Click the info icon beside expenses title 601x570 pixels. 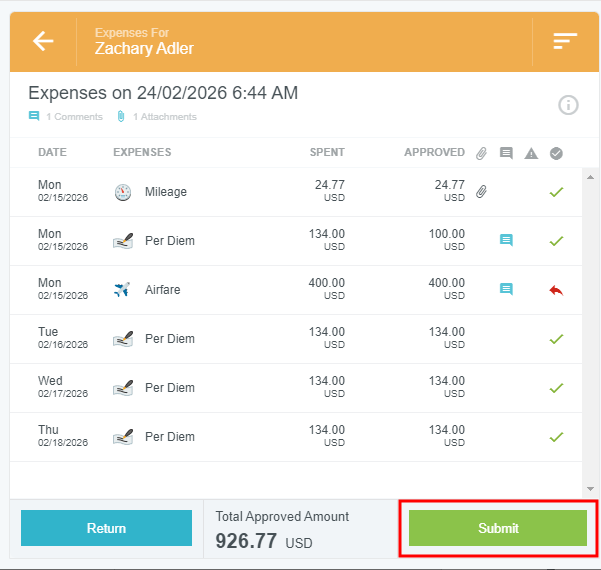(x=568, y=105)
